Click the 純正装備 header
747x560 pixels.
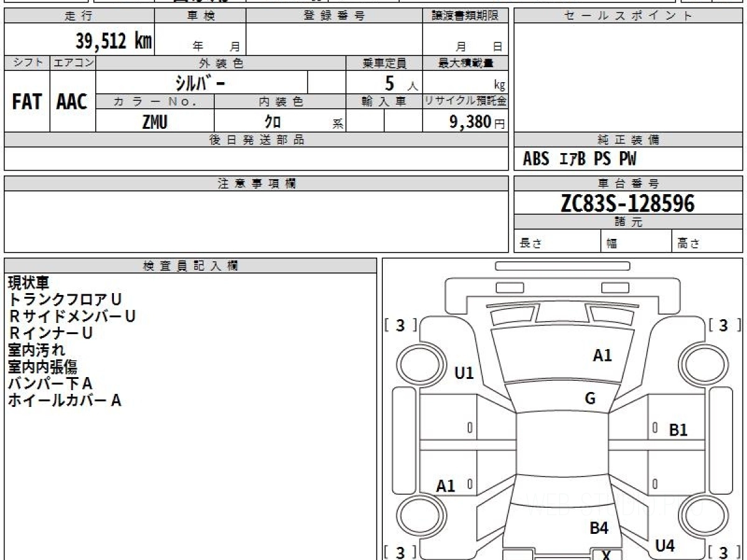tap(627, 140)
